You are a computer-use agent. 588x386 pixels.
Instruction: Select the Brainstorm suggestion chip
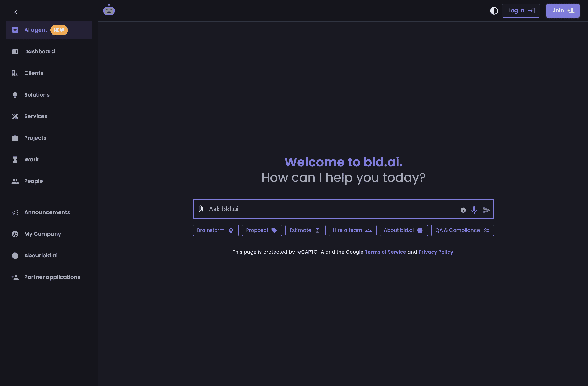(x=216, y=230)
